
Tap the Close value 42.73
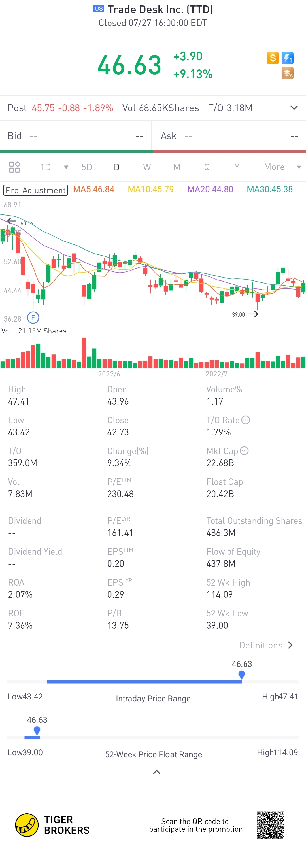[118, 432]
